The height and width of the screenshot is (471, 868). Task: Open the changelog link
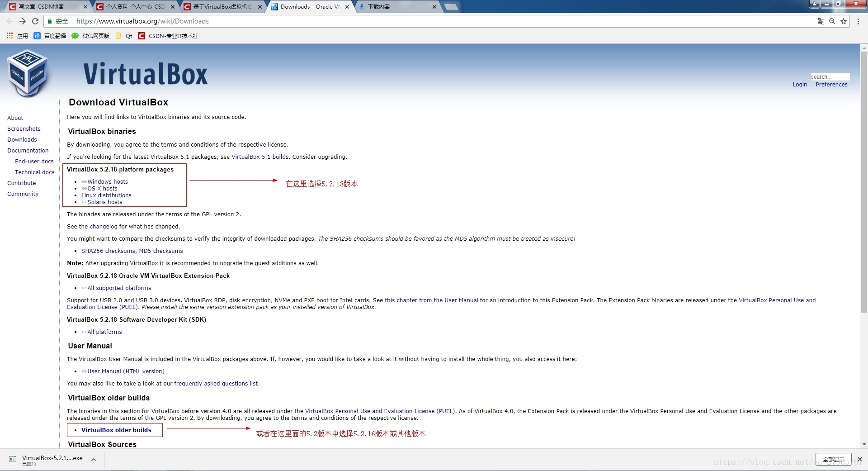coord(103,227)
